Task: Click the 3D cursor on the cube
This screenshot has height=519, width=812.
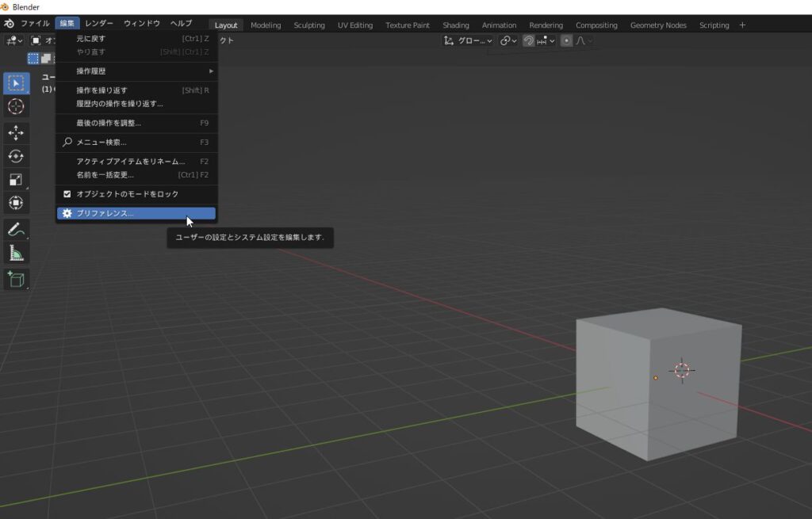Action: [x=682, y=370]
